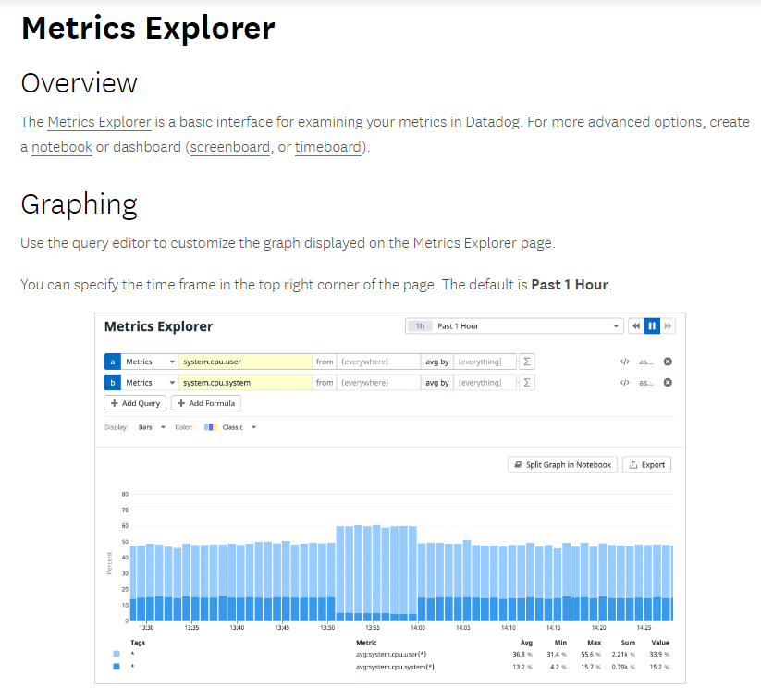761x700 pixels.
Task: Click the Classic color palette swatch
Action: 211,427
